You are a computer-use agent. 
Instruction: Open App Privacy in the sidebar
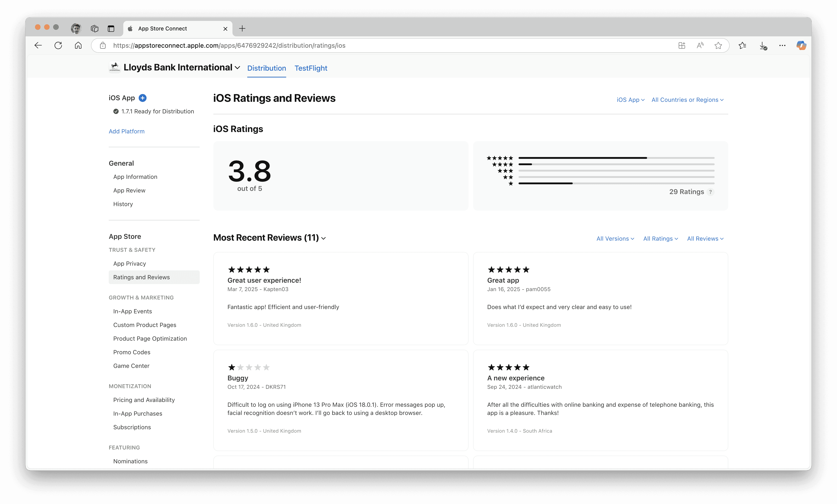pyautogui.click(x=129, y=264)
